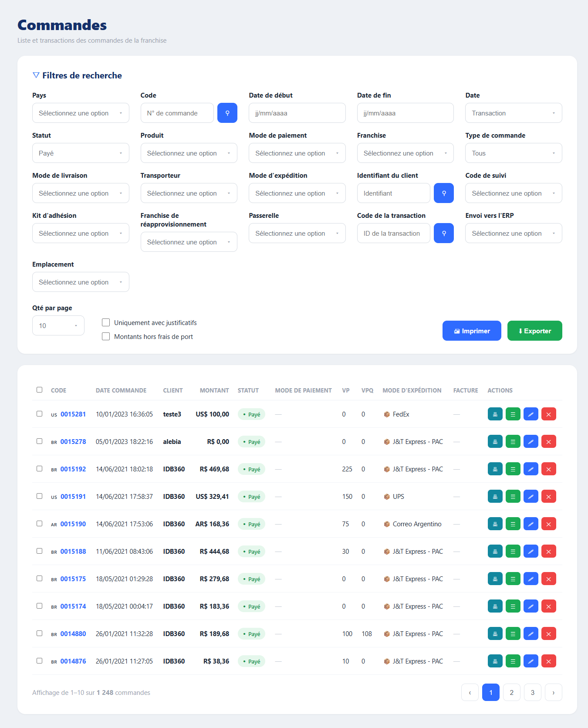Open the Produit dropdown
The height and width of the screenshot is (728, 588).
coord(189,153)
